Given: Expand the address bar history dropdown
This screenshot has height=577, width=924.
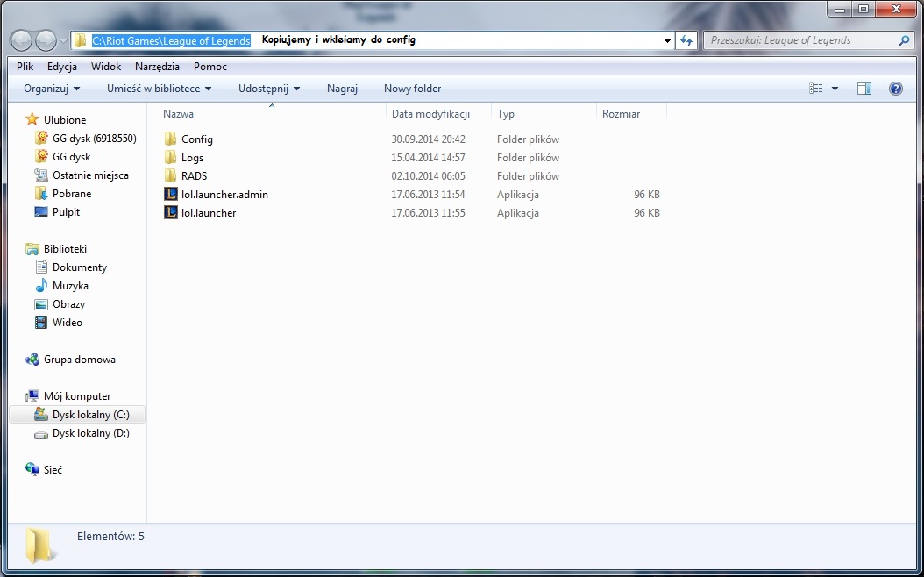Looking at the screenshot, I should 667,40.
